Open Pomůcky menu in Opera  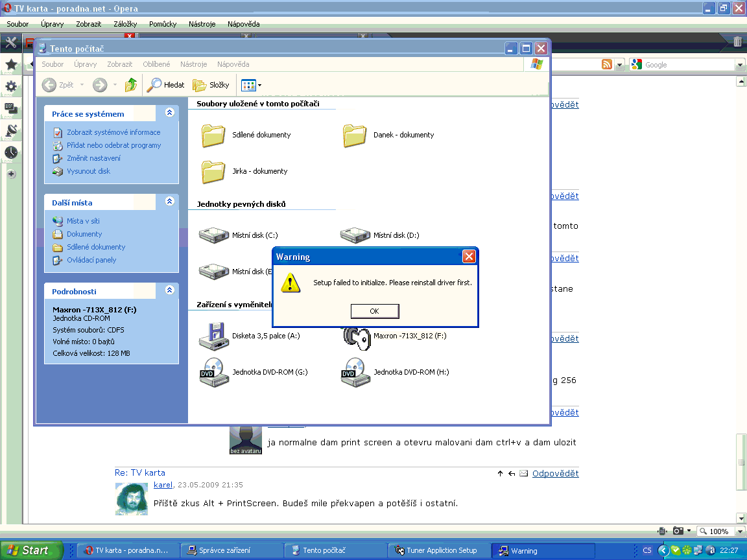pyautogui.click(x=163, y=24)
